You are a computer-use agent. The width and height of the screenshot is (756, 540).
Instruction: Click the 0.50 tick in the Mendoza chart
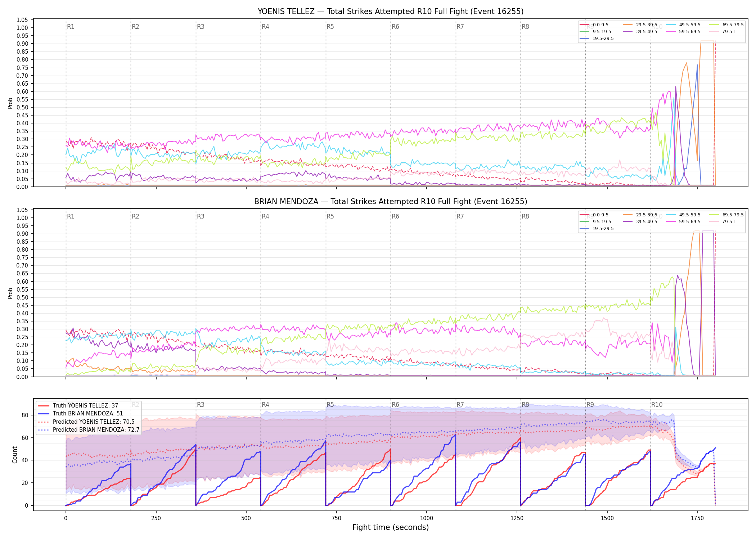click(x=22, y=297)
